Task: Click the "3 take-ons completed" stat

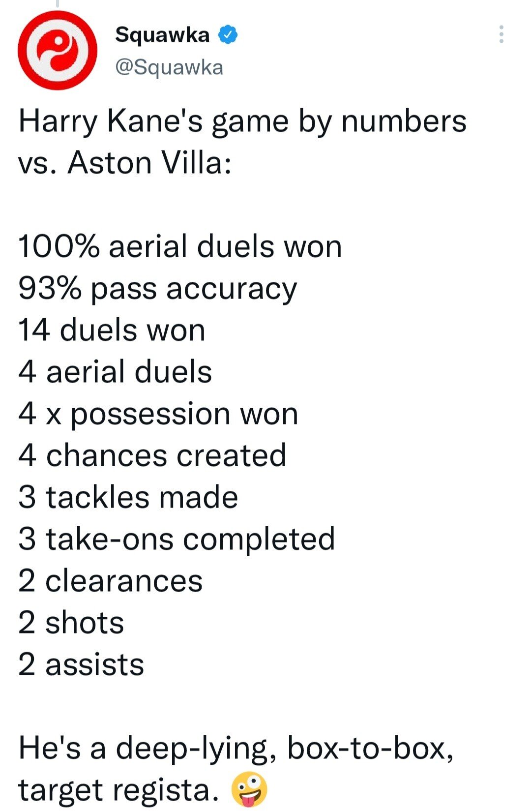Action: pos(177,539)
